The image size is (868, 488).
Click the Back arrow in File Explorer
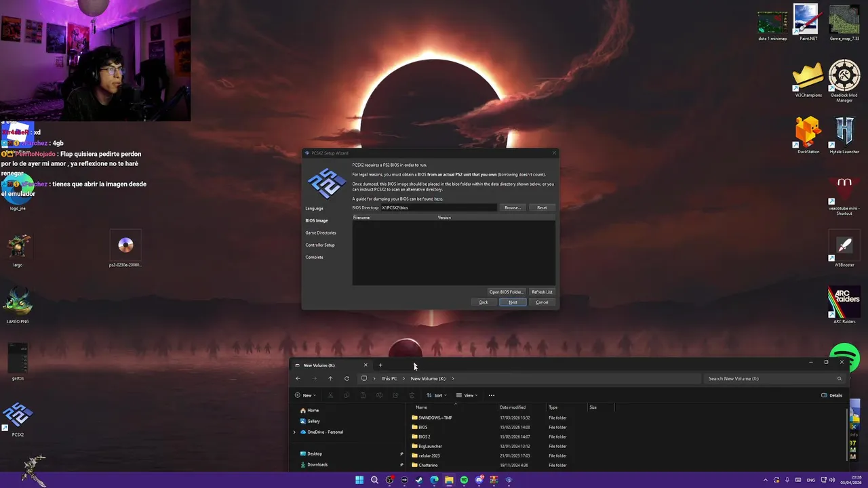coord(298,378)
